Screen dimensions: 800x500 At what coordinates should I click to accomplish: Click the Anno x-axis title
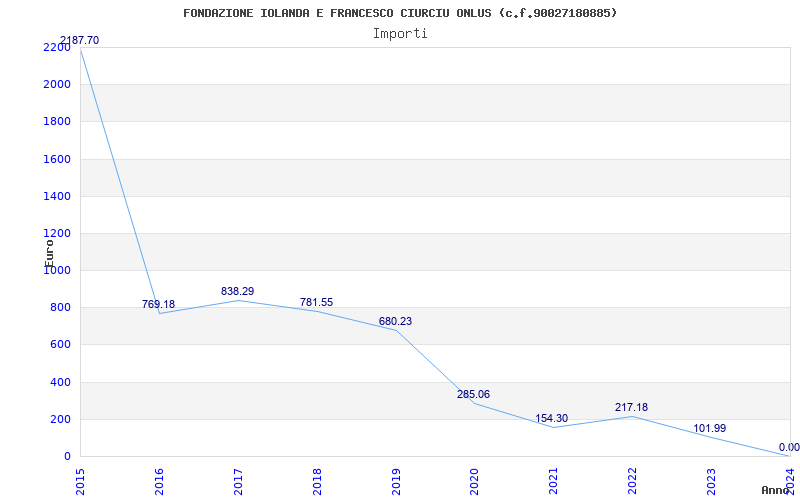[x=776, y=490]
